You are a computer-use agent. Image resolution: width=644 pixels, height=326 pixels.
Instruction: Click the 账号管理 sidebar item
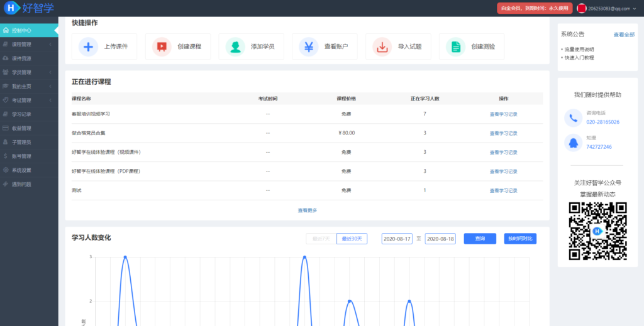tap(29, 156)
